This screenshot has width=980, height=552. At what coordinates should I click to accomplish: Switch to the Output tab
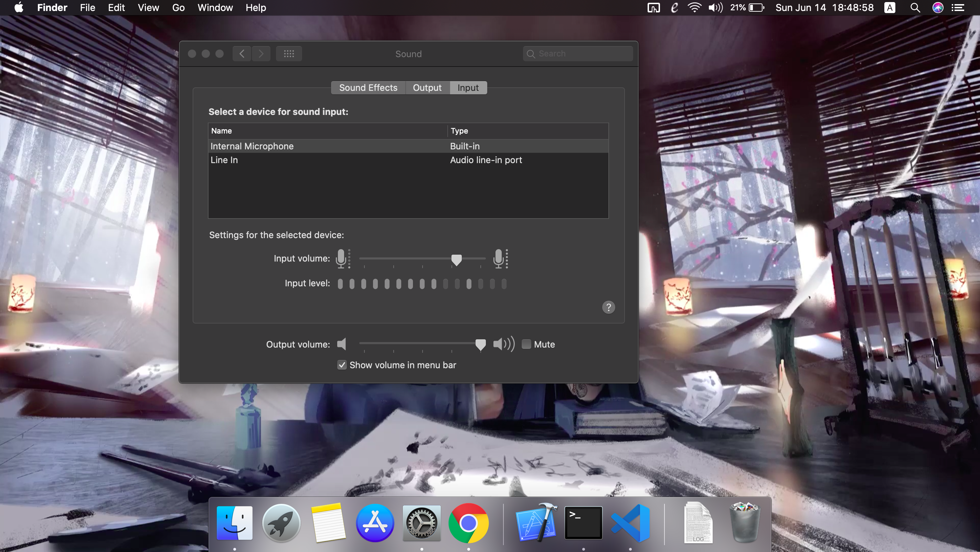(x=427, y=87)
